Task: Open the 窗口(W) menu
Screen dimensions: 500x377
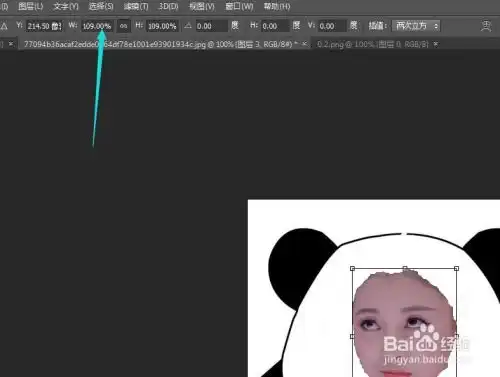Action: 239,6
